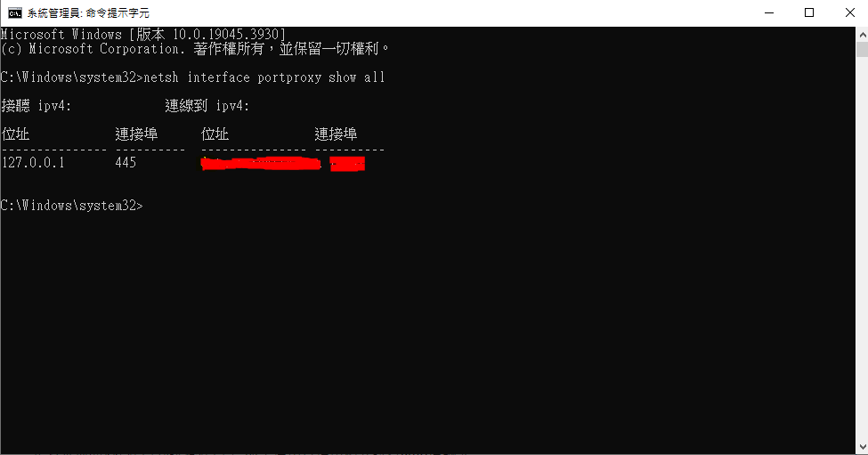
Task: Click the listen port 445
Action: click(126, 162)
